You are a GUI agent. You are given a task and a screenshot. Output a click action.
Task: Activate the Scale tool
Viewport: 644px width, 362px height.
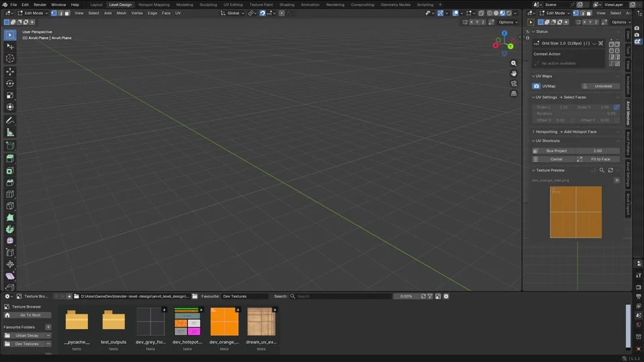pyautogui.click(x=10, y=95)
